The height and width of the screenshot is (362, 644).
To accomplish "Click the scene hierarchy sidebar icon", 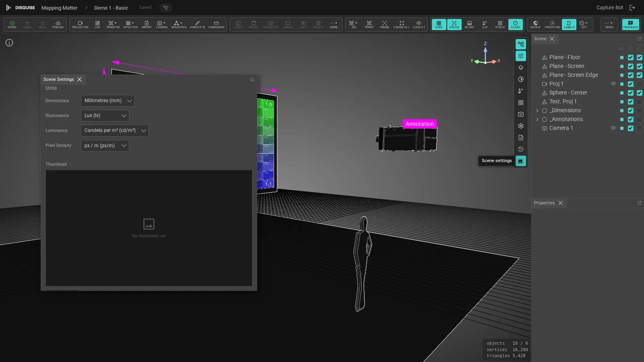I will coord(521,44).
